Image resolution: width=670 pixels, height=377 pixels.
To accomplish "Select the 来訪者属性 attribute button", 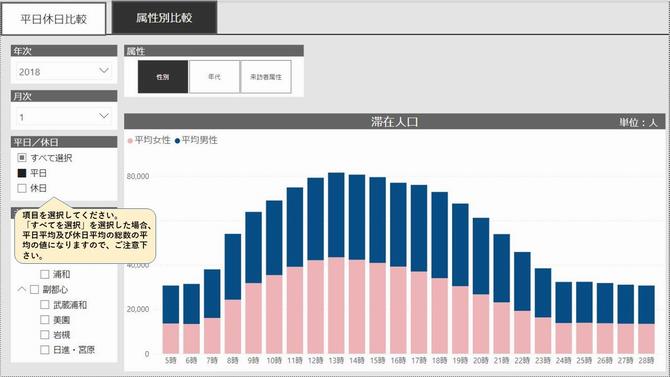I will [266, 77].
